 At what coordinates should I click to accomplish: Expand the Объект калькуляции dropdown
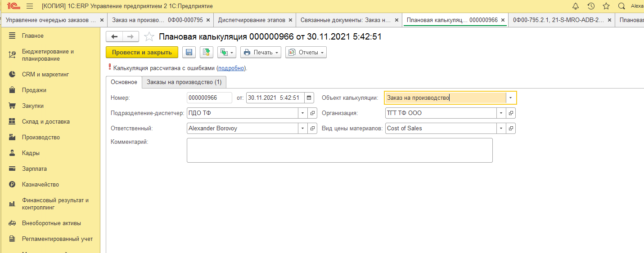coord(511,98)
